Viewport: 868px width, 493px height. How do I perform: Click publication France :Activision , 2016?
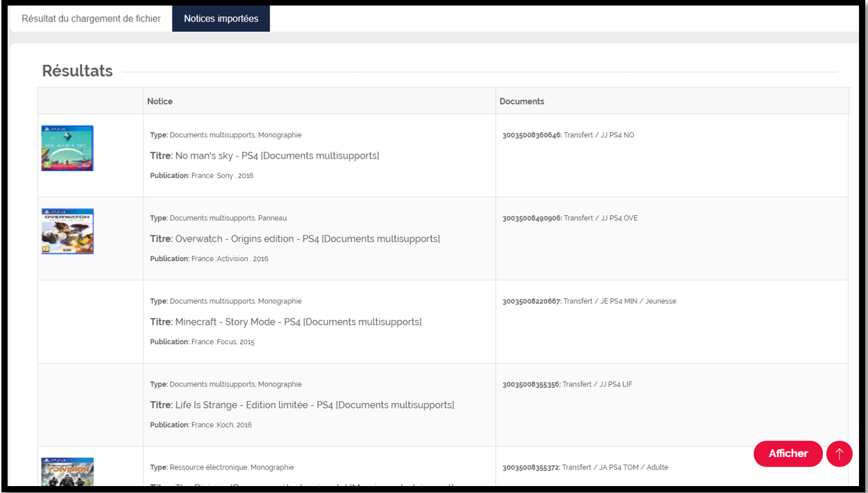coord(209,259)
